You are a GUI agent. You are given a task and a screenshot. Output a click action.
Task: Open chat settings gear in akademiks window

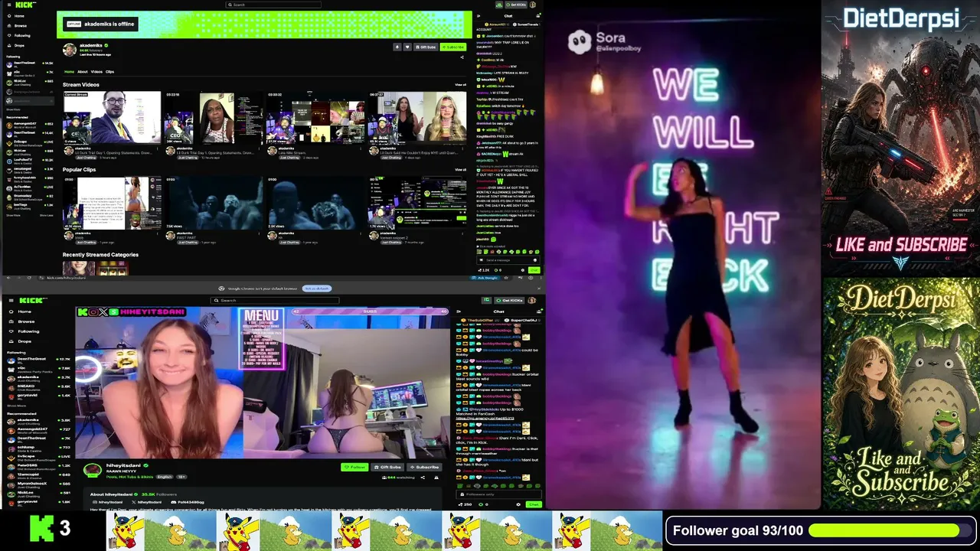click(522, 270)
